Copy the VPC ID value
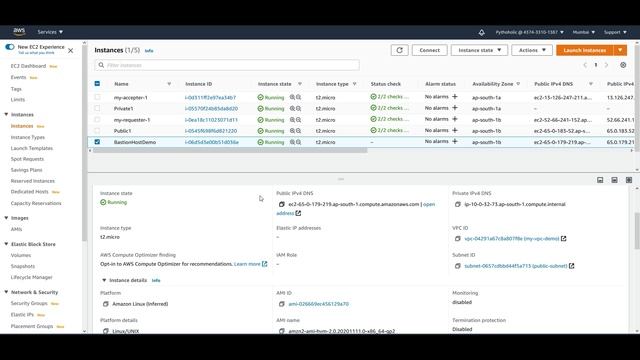Viewport: 640px width, 360px height. tap(458, 238)
